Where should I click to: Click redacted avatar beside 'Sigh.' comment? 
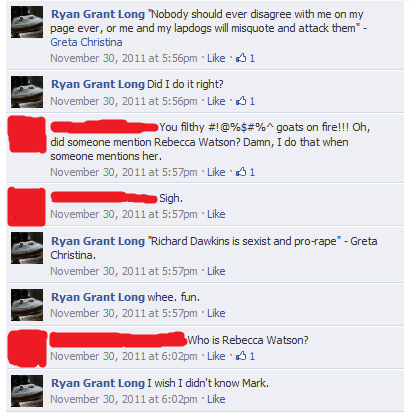26,207
